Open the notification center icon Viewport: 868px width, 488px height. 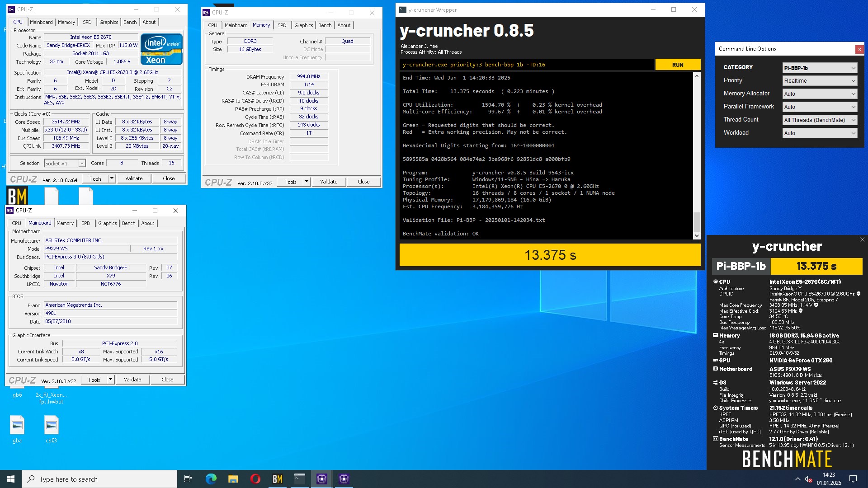[853, 479]
